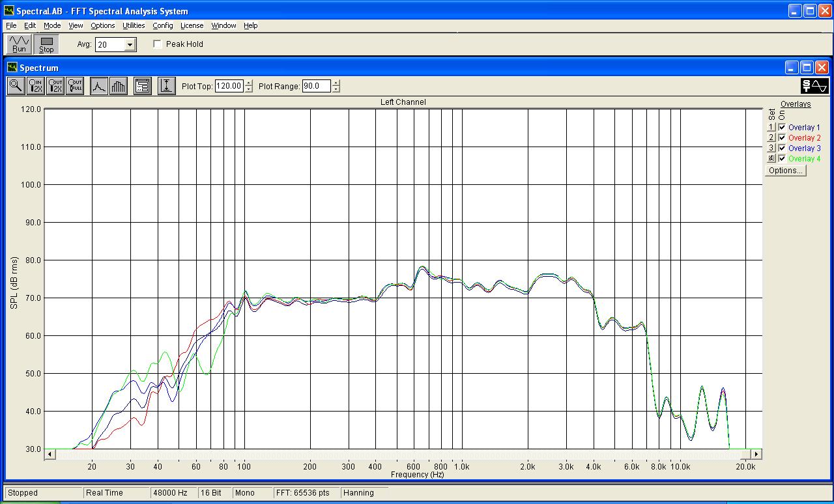Open the Avg dropdown list
Screen dimensions: 834x504
tap(130, 44)
